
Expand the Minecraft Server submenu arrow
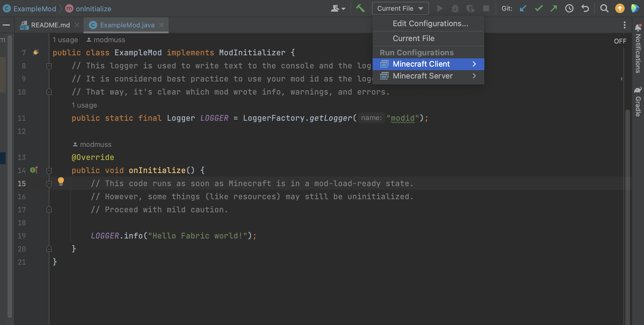point(474,76)
